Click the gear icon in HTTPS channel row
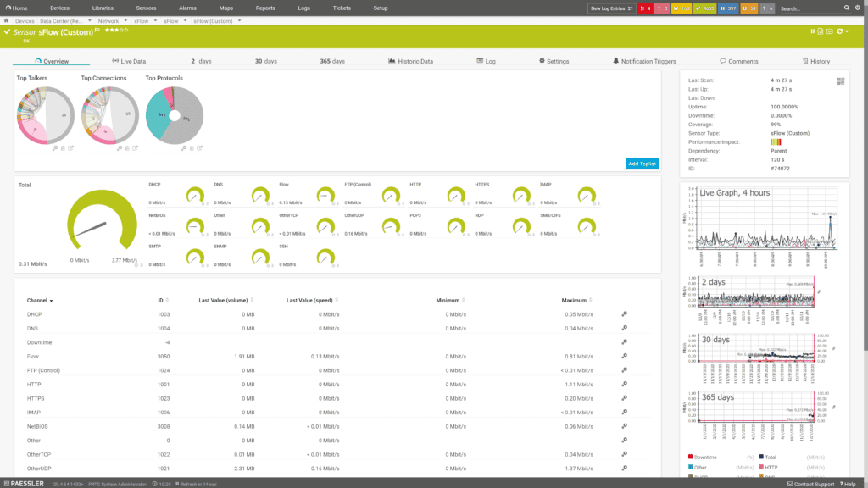This screenshot has height=488, width=868. [625, 398]
